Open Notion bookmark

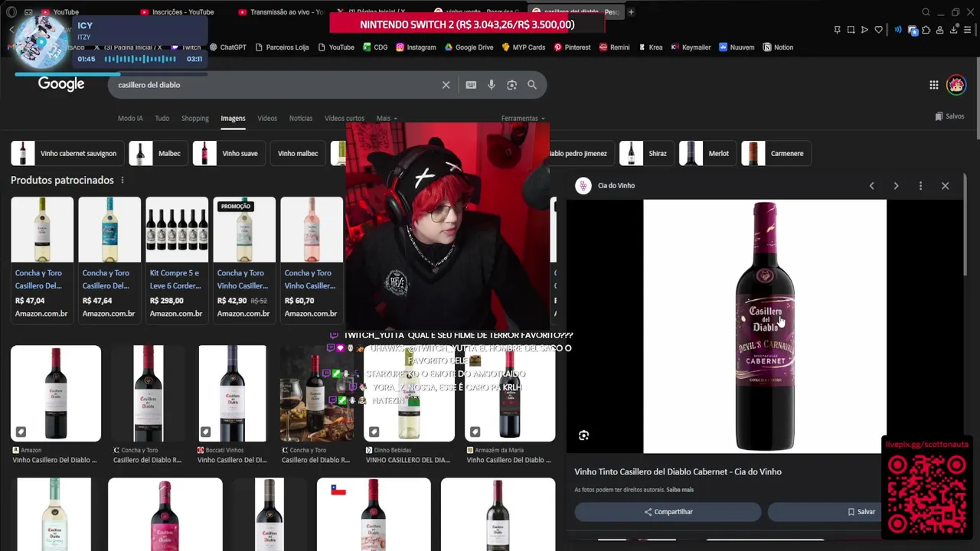click(778, 47)
